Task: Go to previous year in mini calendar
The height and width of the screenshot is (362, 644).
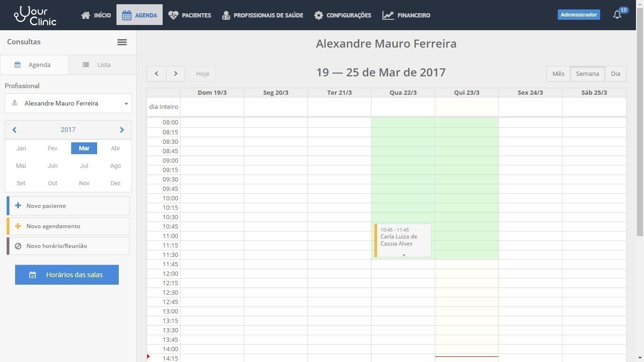Action: (14, 130)
